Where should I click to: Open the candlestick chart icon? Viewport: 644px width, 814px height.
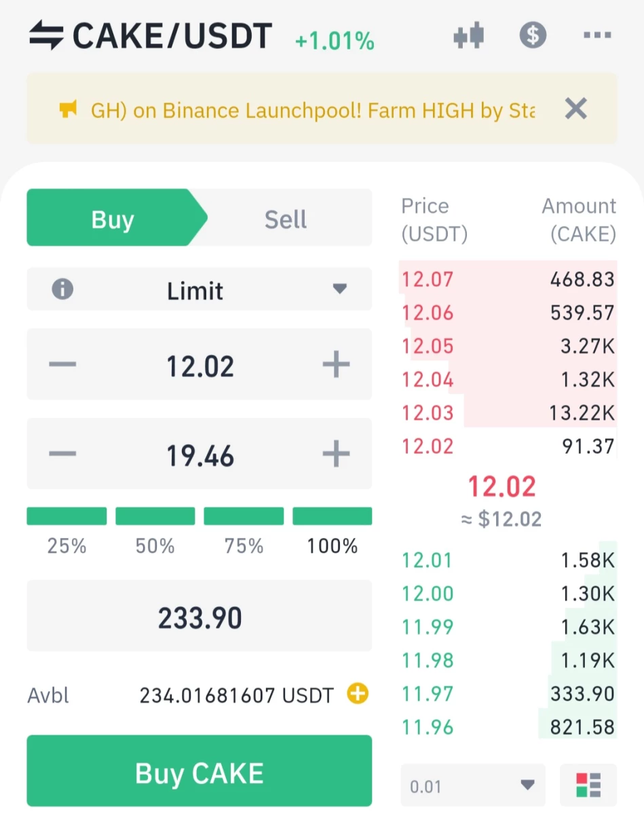coord(469,35)
